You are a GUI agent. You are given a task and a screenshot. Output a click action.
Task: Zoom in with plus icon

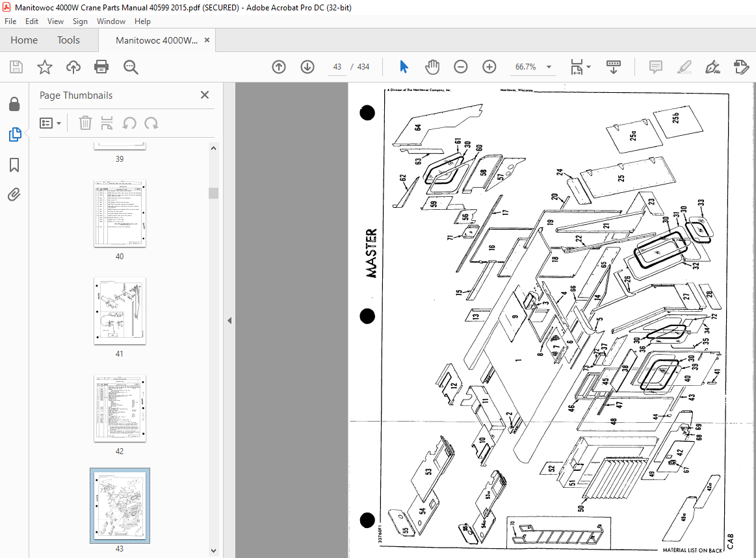point(489,67)
